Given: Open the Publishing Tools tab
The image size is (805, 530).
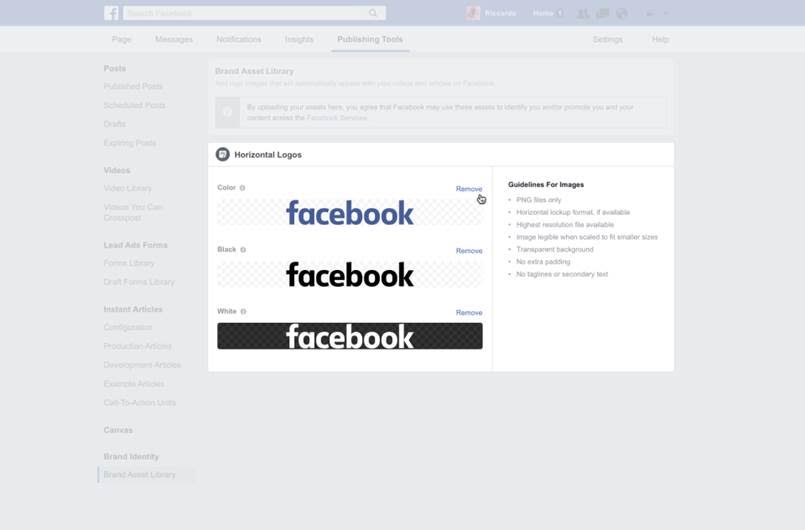Looking at the screenshot, I should click(370, 40).
